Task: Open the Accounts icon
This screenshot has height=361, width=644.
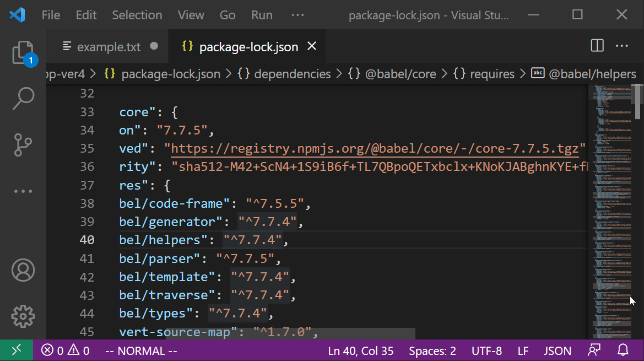Action: coord(23,270)
